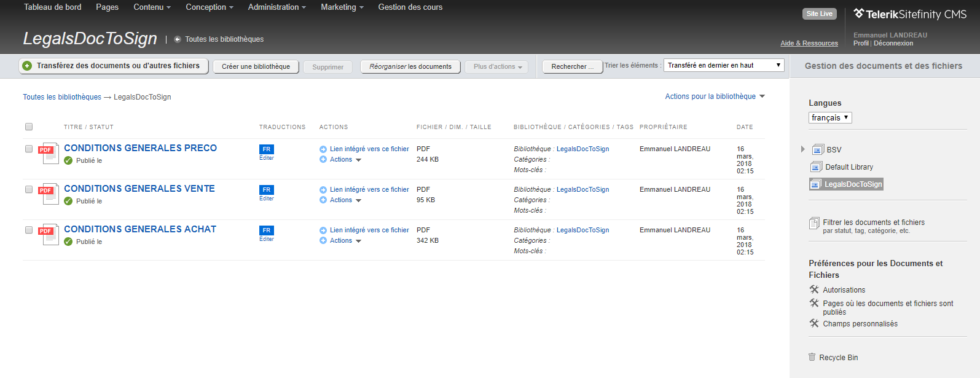Open the français language dropdown
This screenshot has height=378, width=980.
click(829, 117)
